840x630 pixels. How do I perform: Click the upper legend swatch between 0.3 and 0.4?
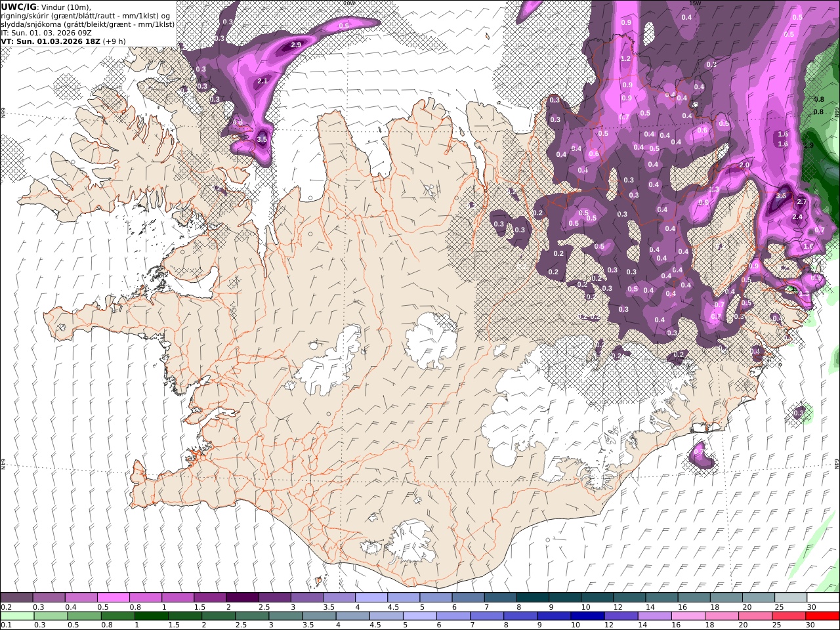[x=49, y=598]
